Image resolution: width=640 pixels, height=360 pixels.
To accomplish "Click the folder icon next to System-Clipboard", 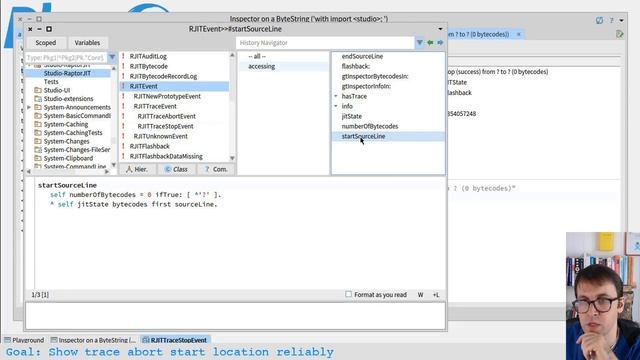I will [x=38, y=158].
